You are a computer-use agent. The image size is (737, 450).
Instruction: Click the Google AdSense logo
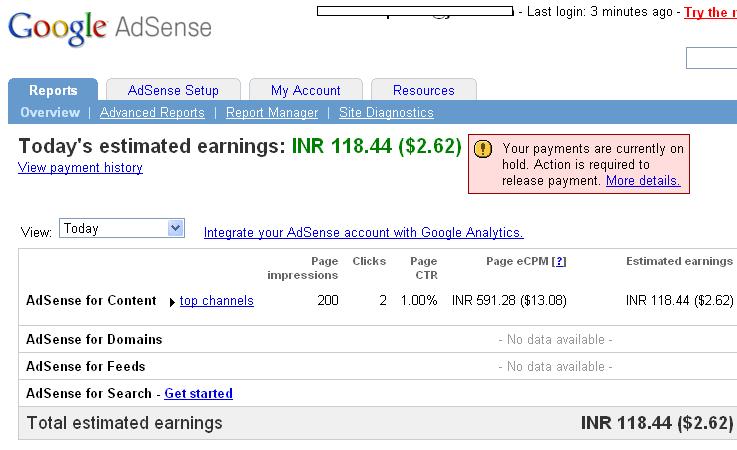110,28
